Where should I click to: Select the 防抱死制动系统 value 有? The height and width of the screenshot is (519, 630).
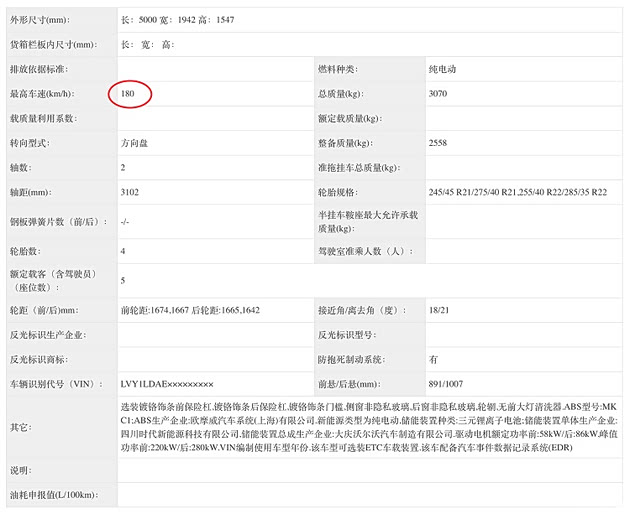point(433,360)
